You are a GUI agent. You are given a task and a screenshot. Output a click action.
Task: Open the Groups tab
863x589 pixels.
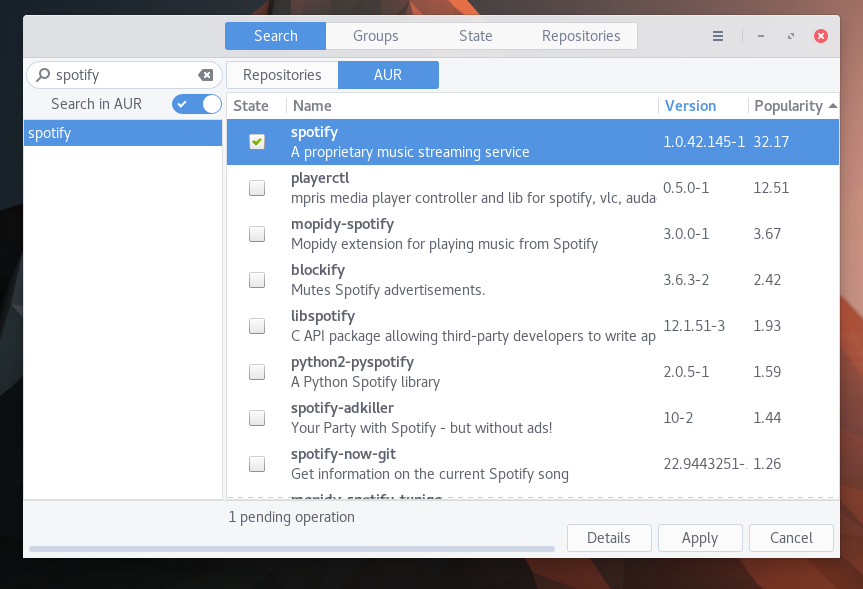point(376,36)
